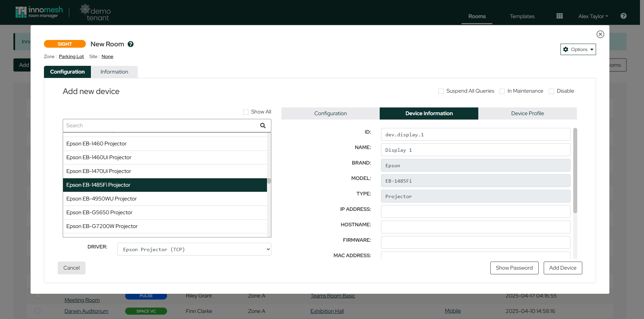Click Show Password
Screen dimensions: 644x319
coord(514,268)
